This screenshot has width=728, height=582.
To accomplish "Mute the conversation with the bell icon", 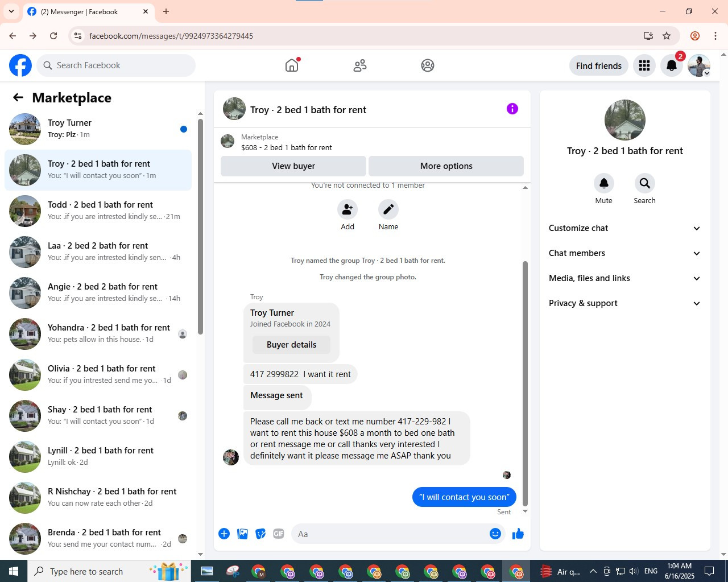I will [x=604, y=183].
